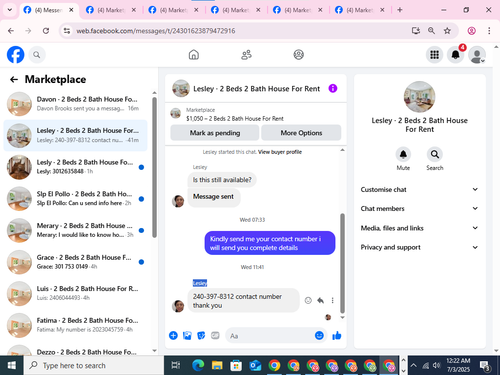Choose a GIF from composer
Viewport: 500px width, 375px height.
[215, 335]
